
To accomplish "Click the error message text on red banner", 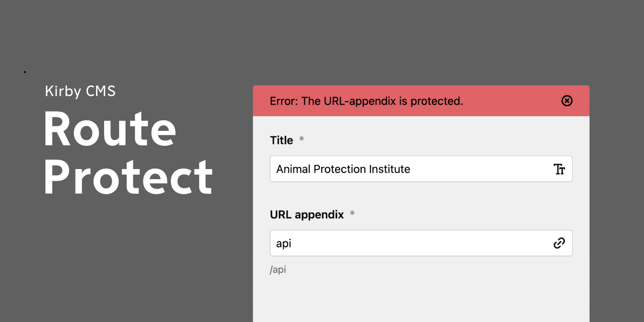I will click(x=366, y=101).
